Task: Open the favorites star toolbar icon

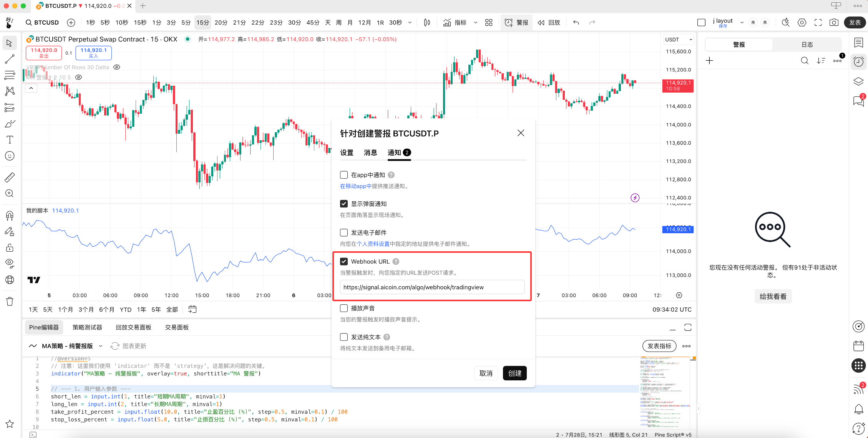Action: tap(10, 424)
